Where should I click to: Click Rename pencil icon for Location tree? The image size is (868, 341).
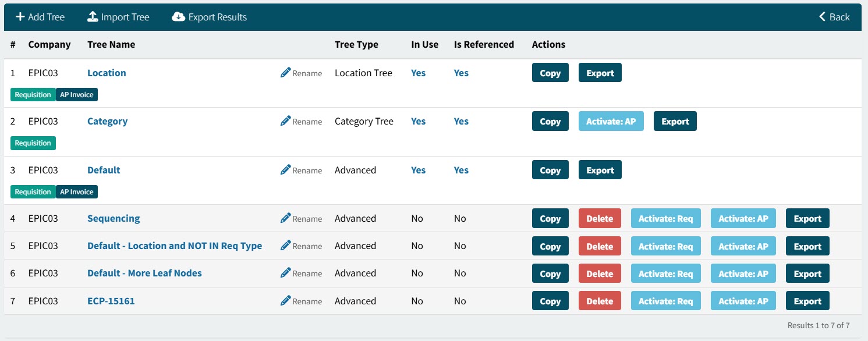click(x=285, y=73)
